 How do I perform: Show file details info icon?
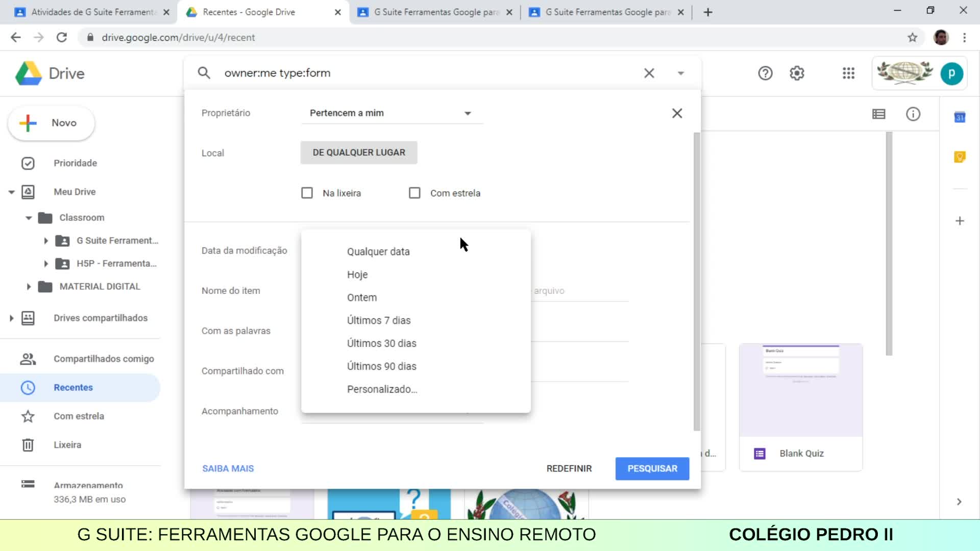pos(913,114)
